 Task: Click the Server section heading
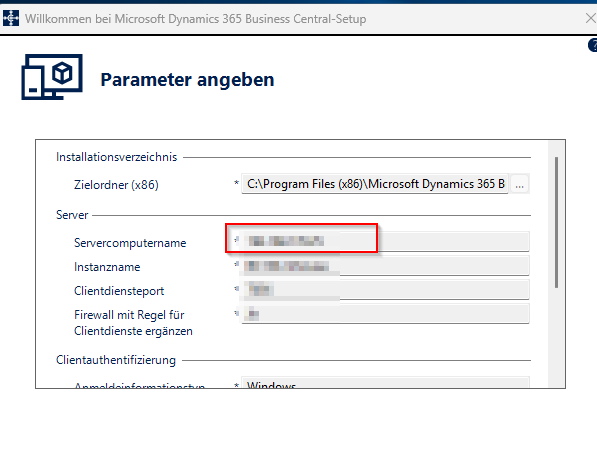[x=72, y=215]
